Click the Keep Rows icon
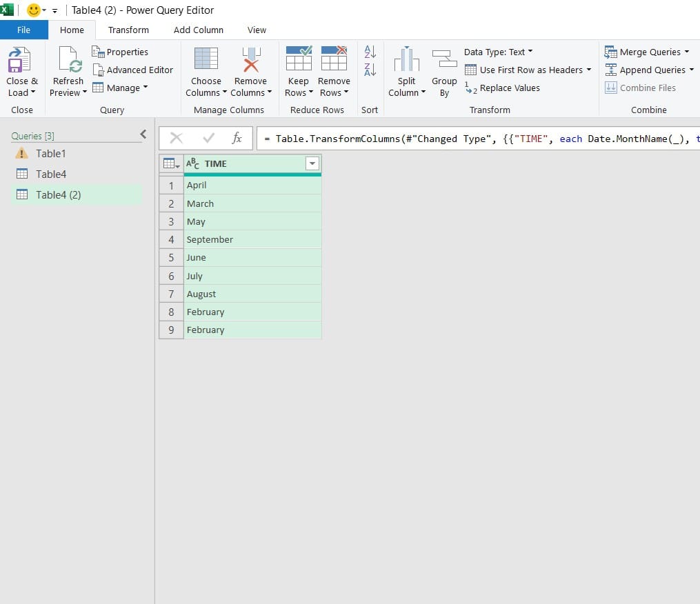The height and width of the screenshot is (604, 700). click(x=299, y=61)
